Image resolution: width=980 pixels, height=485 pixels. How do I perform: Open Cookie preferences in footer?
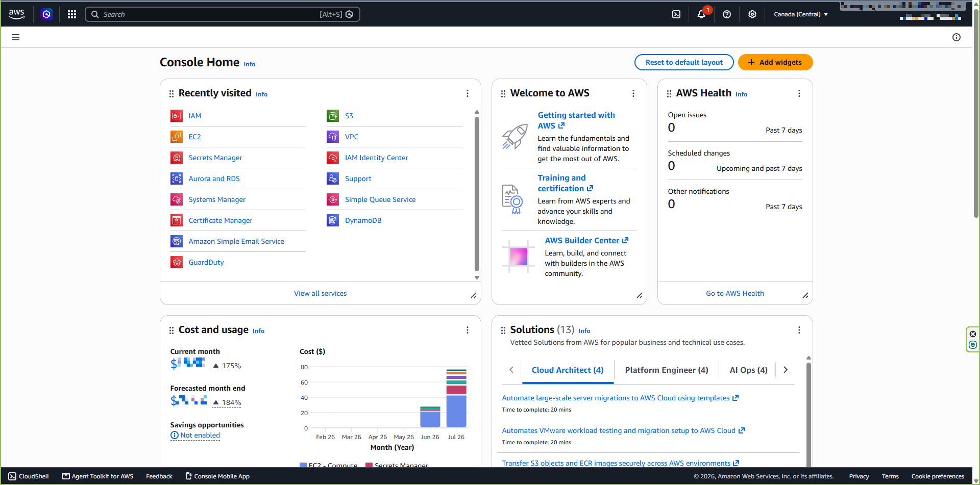(x=938, y=476)
